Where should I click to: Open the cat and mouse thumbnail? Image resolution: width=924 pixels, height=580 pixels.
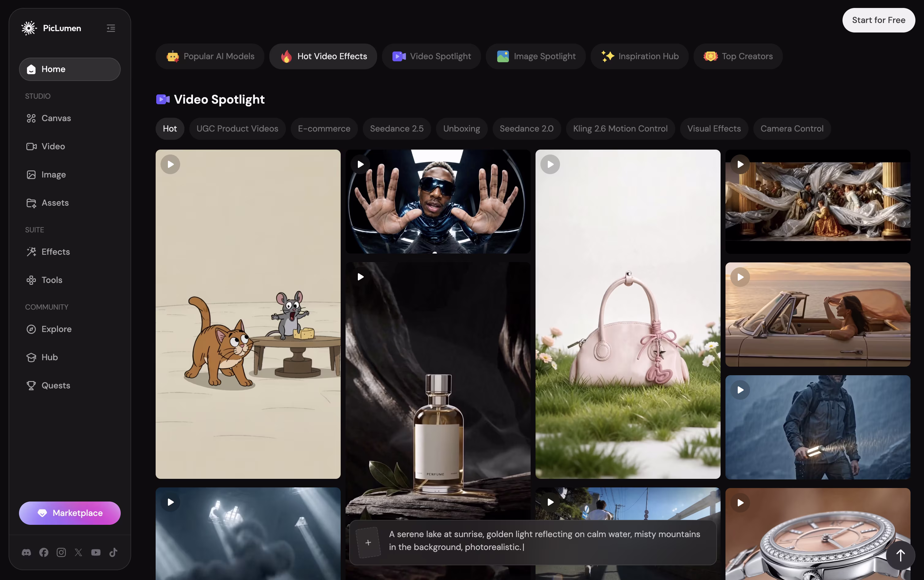pyautogui.click(x=248, y=314)
